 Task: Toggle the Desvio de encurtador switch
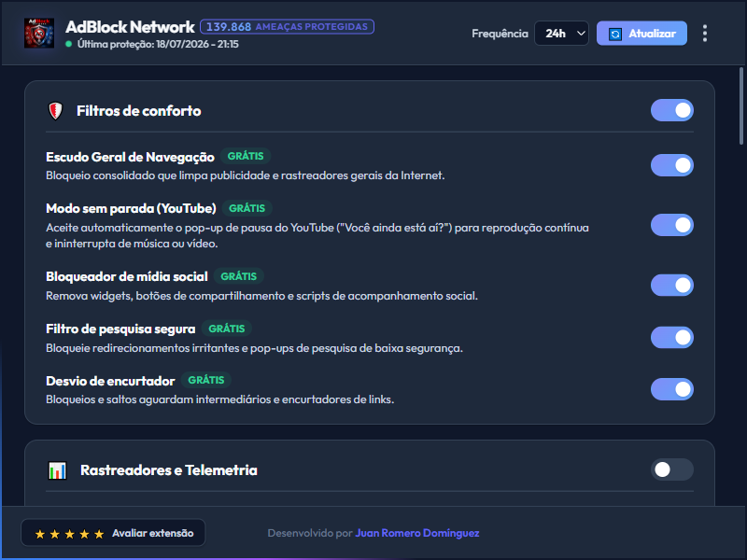click(671, 389)
